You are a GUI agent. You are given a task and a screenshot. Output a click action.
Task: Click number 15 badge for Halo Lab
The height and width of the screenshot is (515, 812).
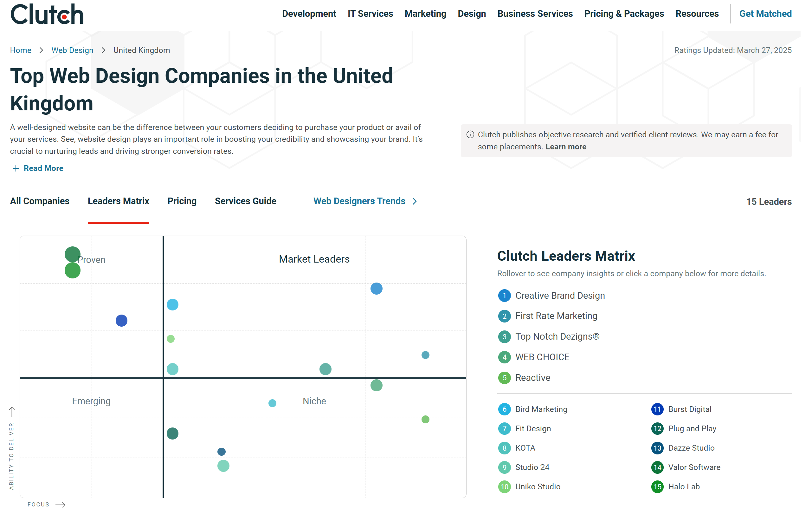pos(657,487)
